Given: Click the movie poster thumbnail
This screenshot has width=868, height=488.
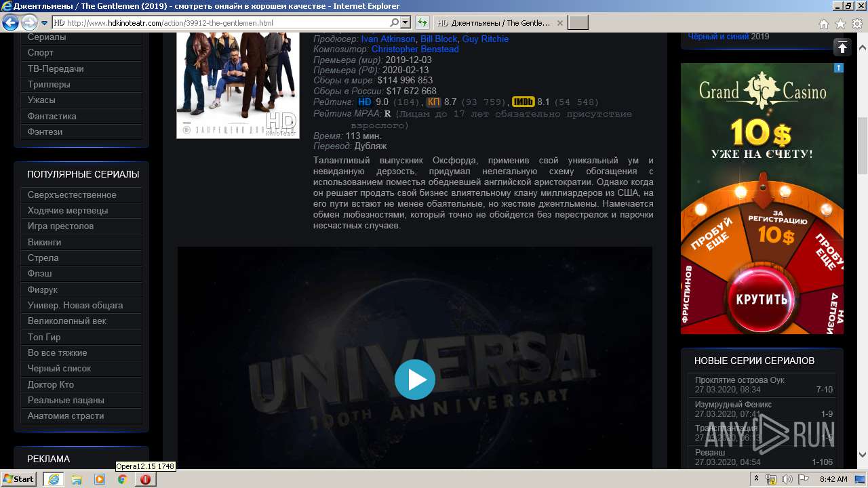Looking at the screenshot, I should click(237, 85).
